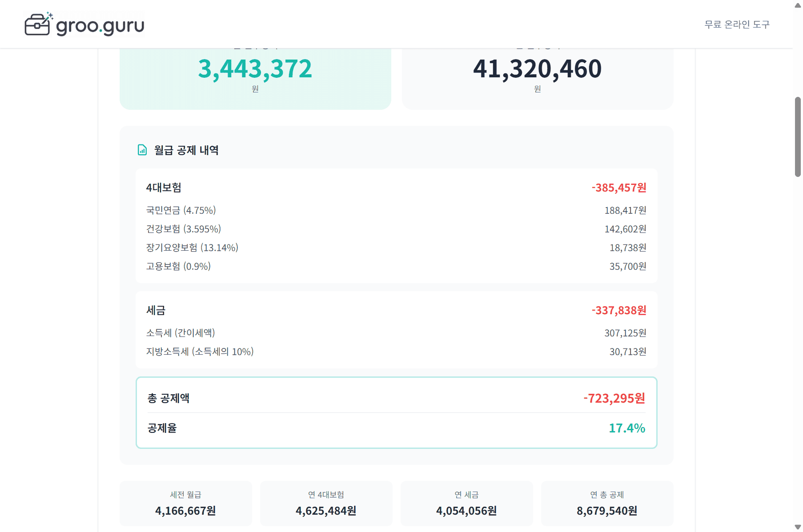Click the 17.4% 공제율 value
Image resolution: width=803 pixels, height=532 pixels.
(x=626, y=428)
